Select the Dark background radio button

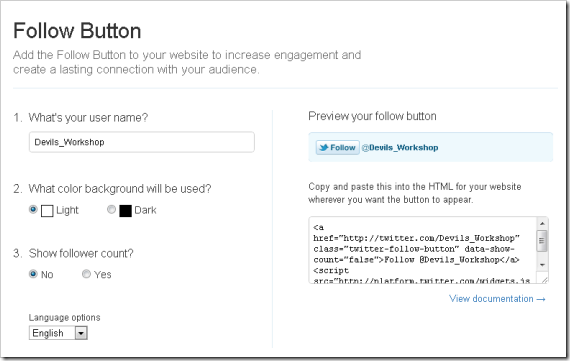pyautogui.click(x=111, y=209)
